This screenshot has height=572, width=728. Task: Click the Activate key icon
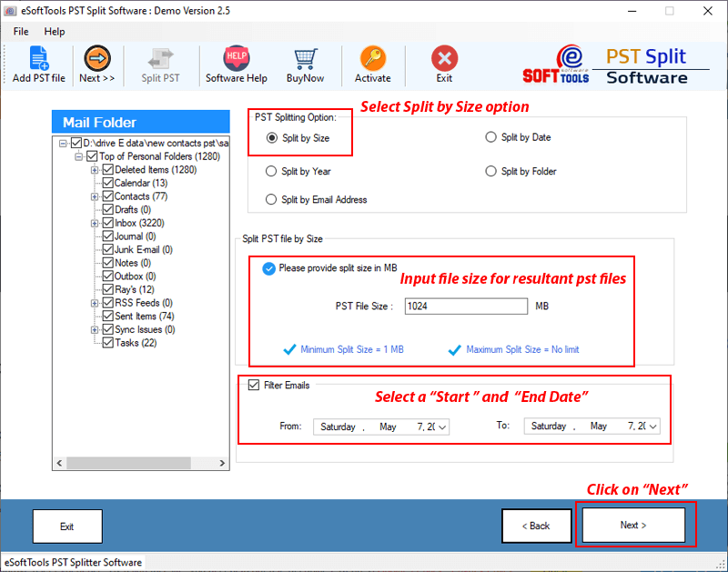372,59
